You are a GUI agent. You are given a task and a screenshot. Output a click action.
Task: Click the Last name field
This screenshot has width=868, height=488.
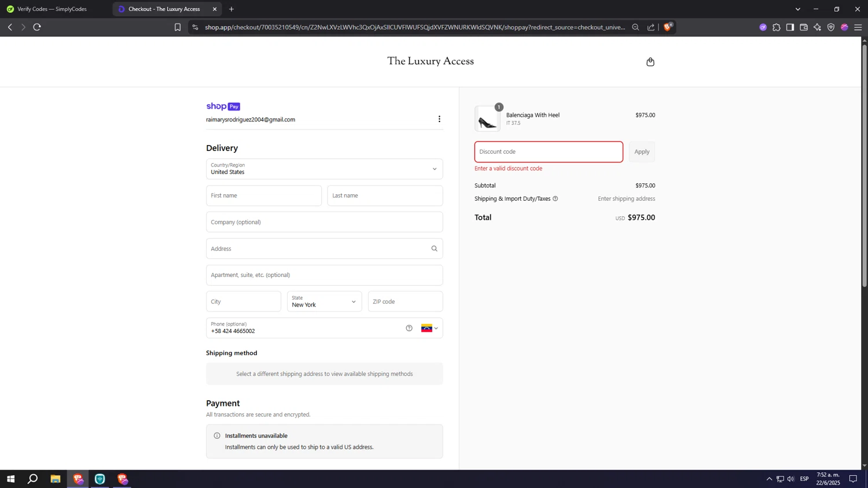coord(385,195)
